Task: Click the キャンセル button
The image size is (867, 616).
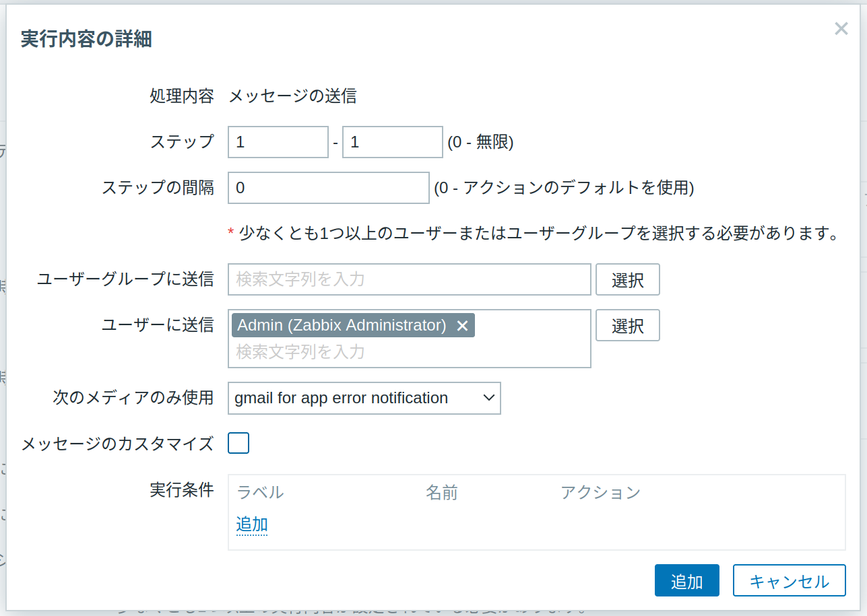Action: pos(789,581)
